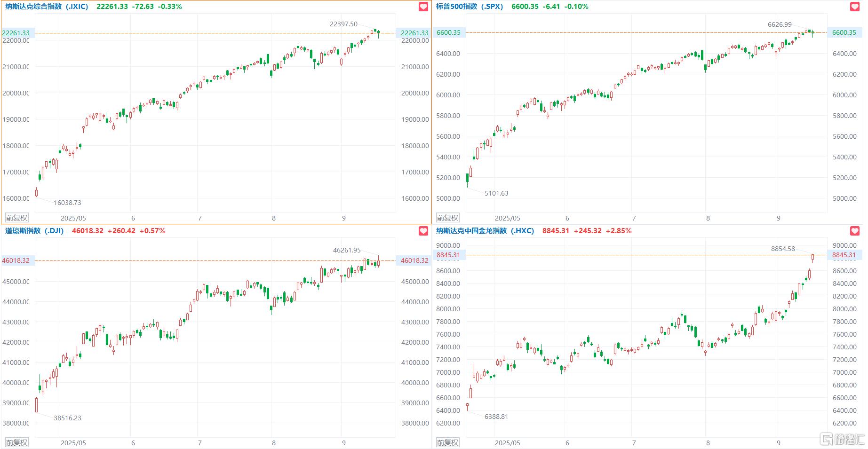The image size is (868, 449).
Task: Select Dow Jones change percent +0.57%
Action: pyautogui.click(x=152, y=231)
